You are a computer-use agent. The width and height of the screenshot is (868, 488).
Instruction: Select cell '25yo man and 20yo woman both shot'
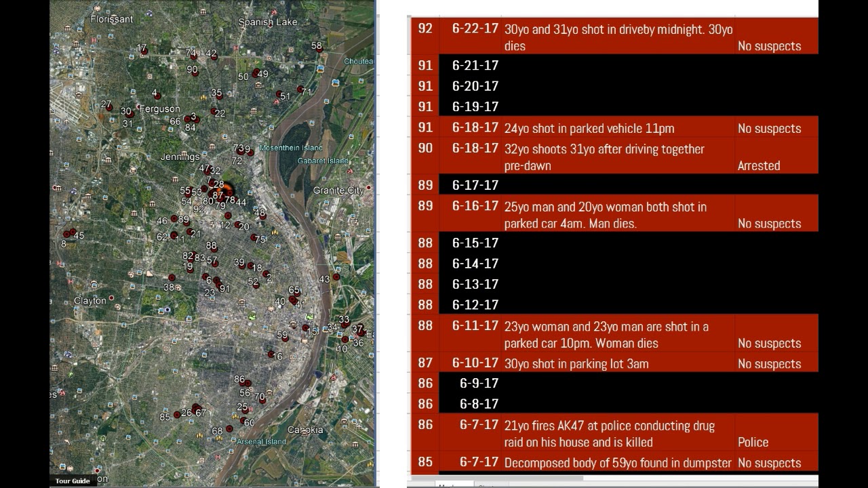coord(618,213)
